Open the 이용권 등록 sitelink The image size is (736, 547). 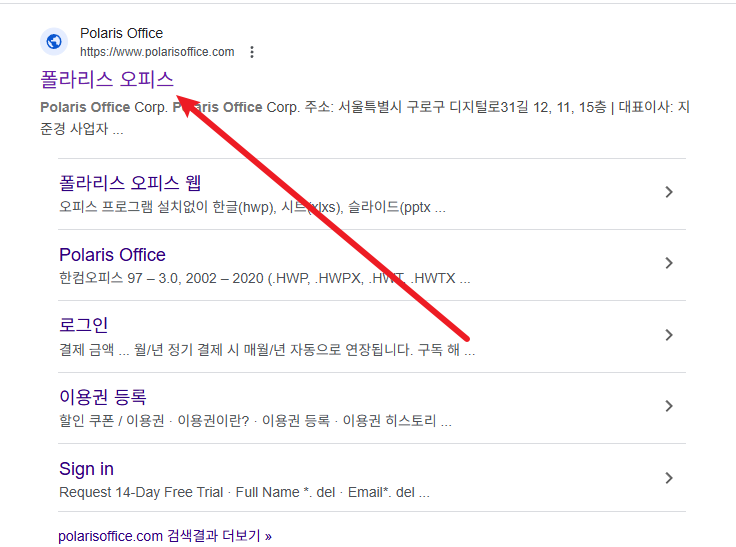click(103, 397)
